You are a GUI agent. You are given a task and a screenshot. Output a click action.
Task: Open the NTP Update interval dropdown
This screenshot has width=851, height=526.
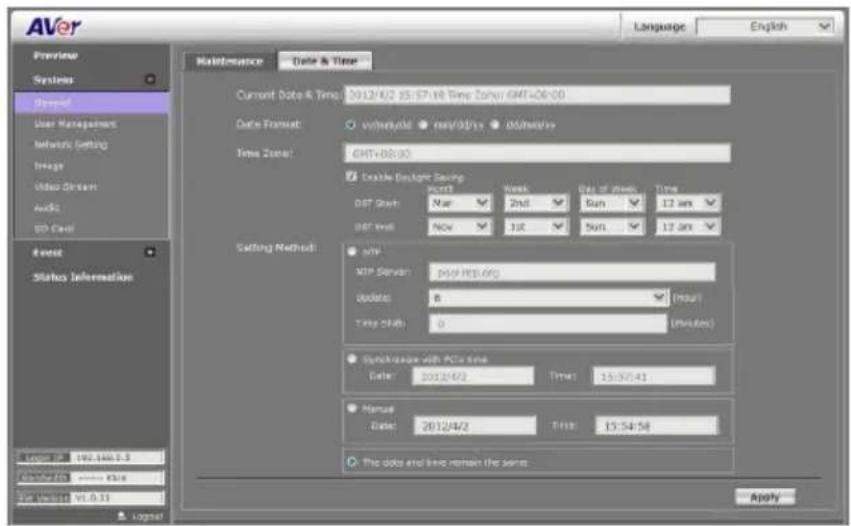pyautogui.click(x=549, y=297)
